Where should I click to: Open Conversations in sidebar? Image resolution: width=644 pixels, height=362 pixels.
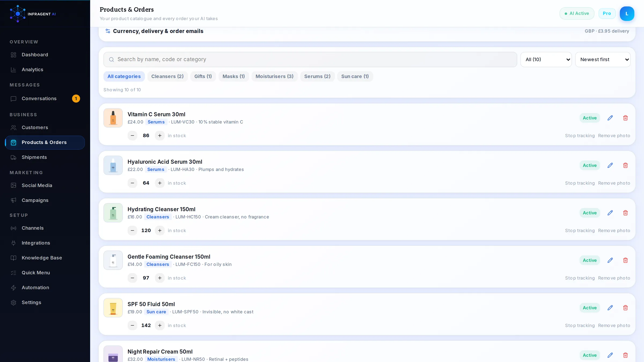(45, 99)
